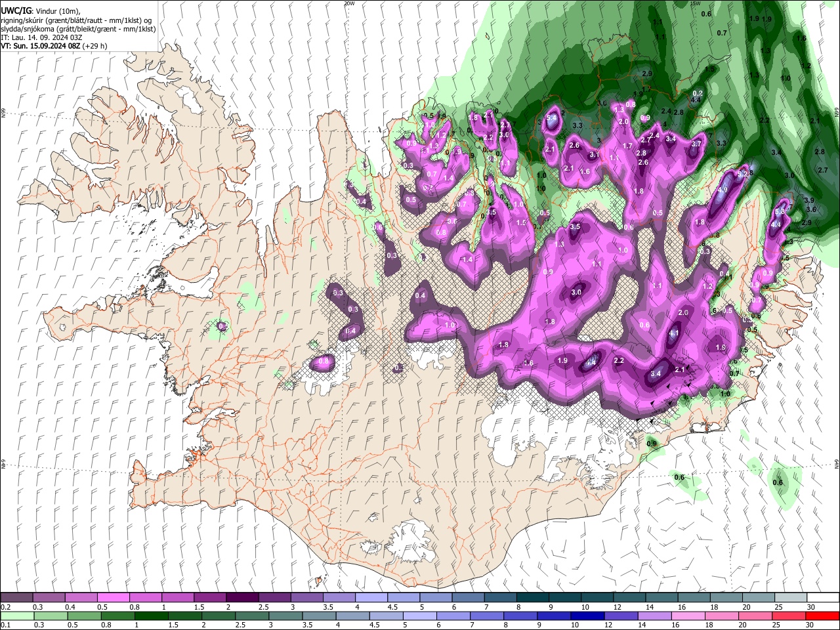Pick the lavender 4 swatch in snow legend

(x=371, y=598)
